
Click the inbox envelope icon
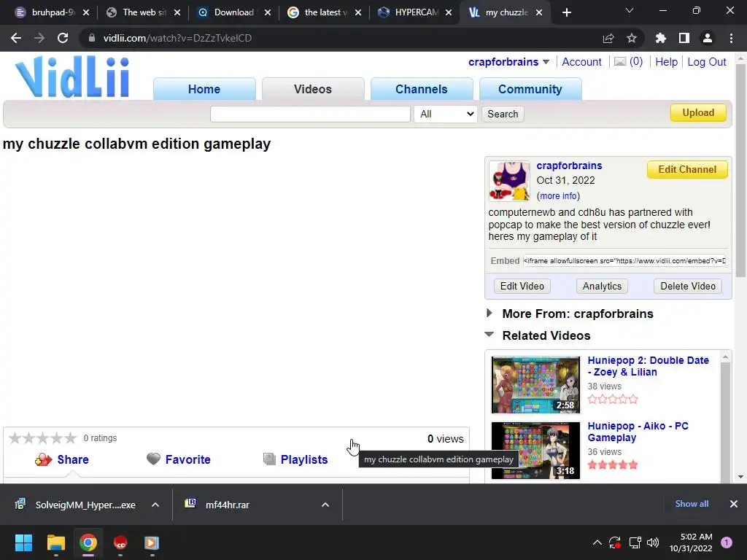(620, 61)
